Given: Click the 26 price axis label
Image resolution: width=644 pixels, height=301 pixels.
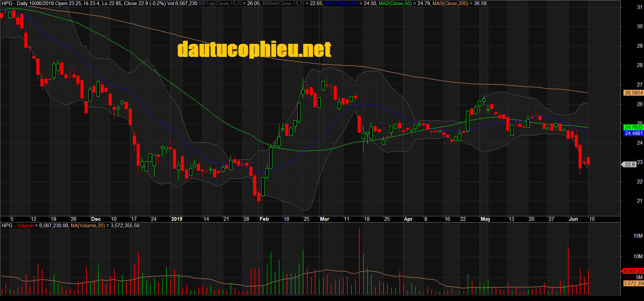Looking at the screenshot, I should 640,104.
